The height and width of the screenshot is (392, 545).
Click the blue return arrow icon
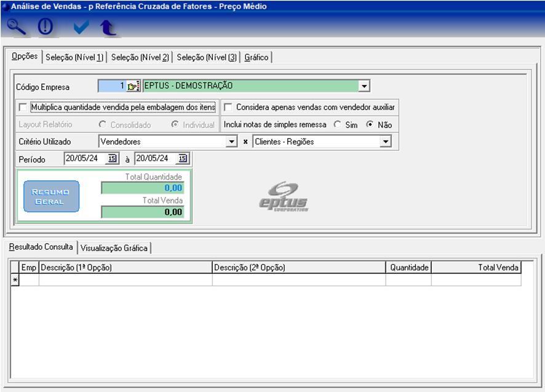tap(108, 28)
